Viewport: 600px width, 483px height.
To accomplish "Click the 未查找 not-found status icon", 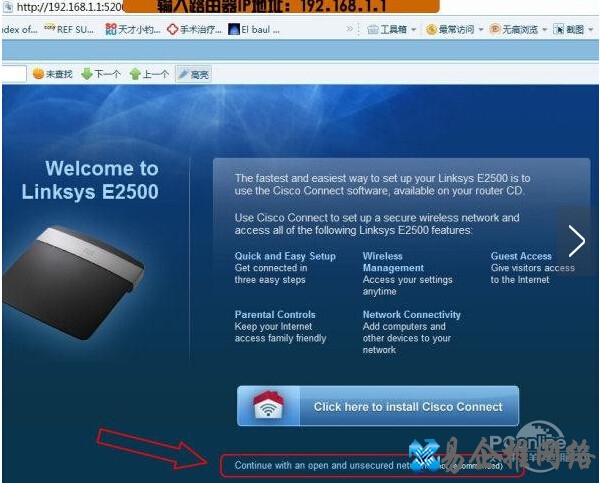I will pos(38,73).
